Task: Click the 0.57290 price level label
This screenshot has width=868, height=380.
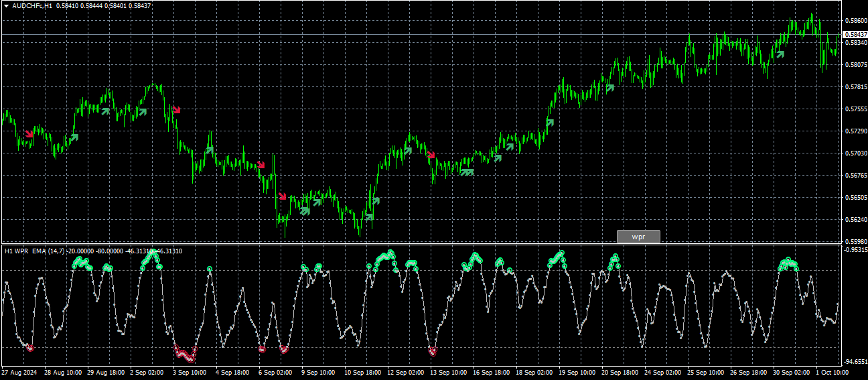Action: 855,131
